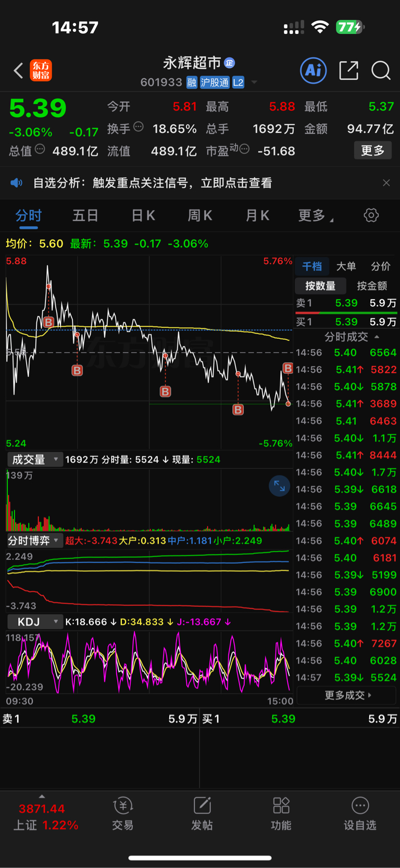Open 发帖 post icon
The width and height of the screenshot is (400, 868).
(x=202, y=813)
